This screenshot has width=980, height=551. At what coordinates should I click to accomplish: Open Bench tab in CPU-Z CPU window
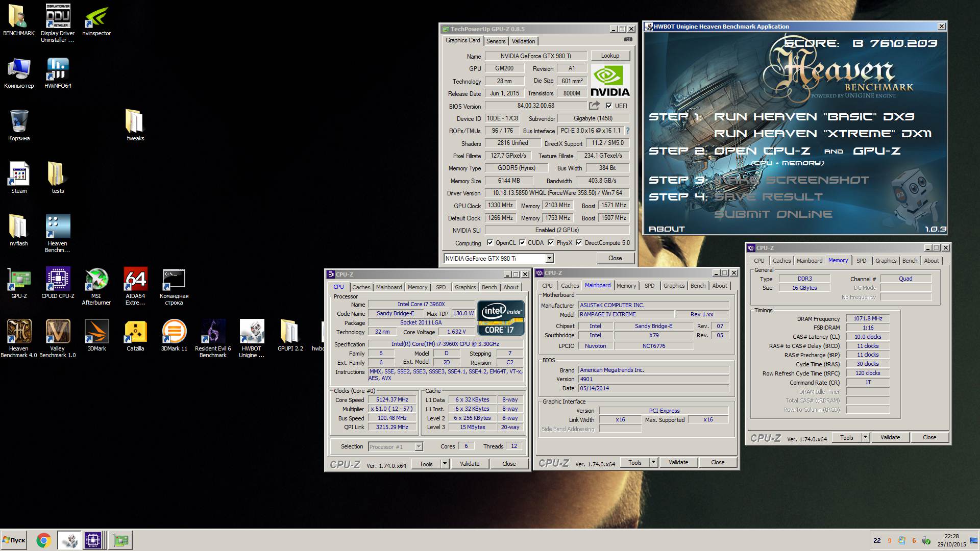pos(489,287)
